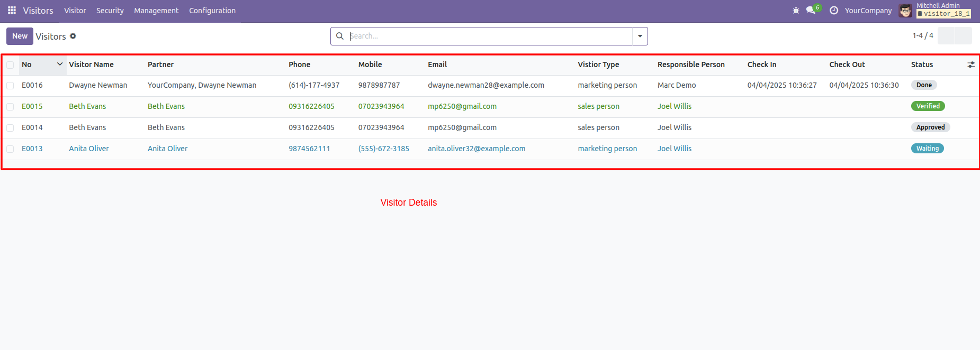Sort by Email column header

437,65
